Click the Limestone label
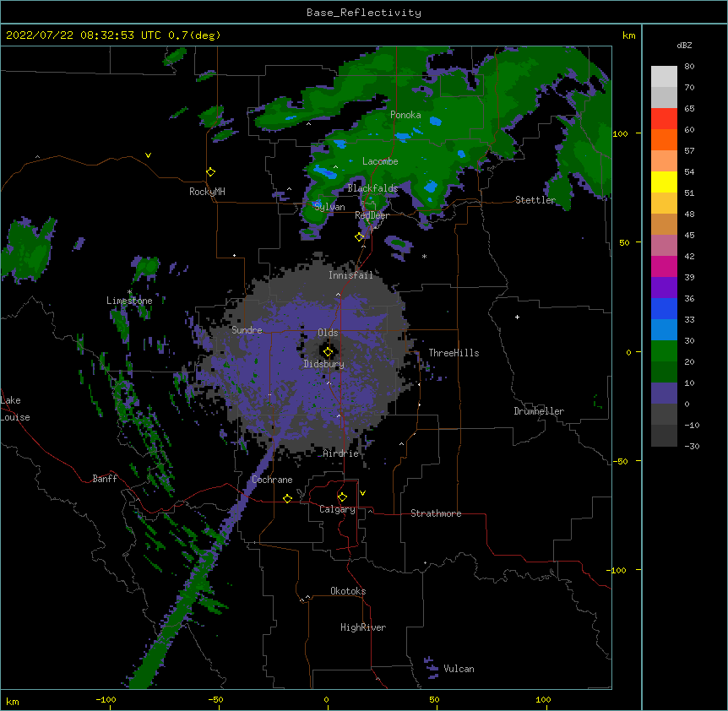This screenshot has height=711, width=728. tap(129, 301)
